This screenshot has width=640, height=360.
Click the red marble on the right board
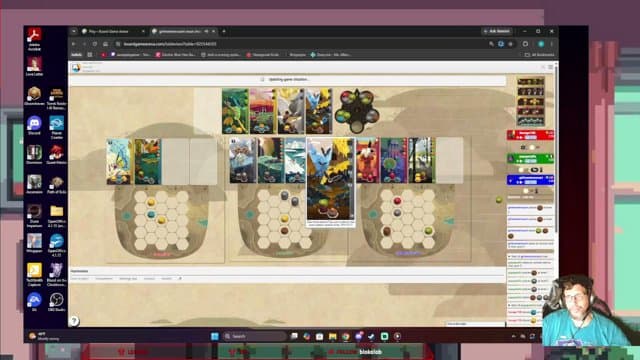coord(397,201)
